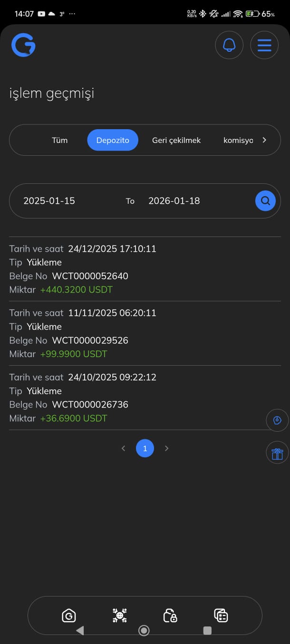Open the records list icon in bottom bar

[x=221, y=616]
